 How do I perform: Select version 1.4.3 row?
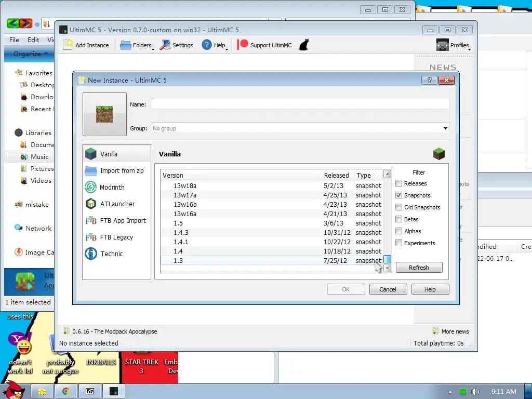click(x=272, y=232)
